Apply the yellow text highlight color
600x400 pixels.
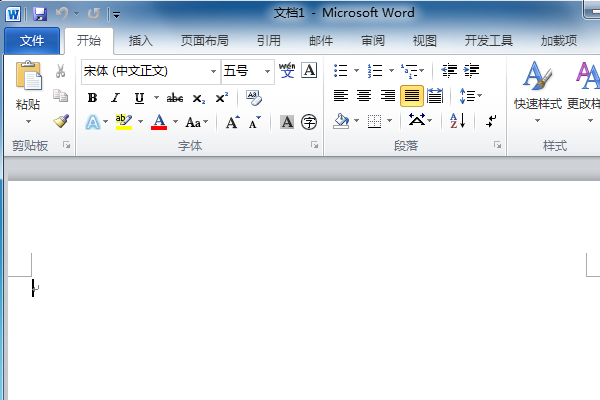click(124, 122)
